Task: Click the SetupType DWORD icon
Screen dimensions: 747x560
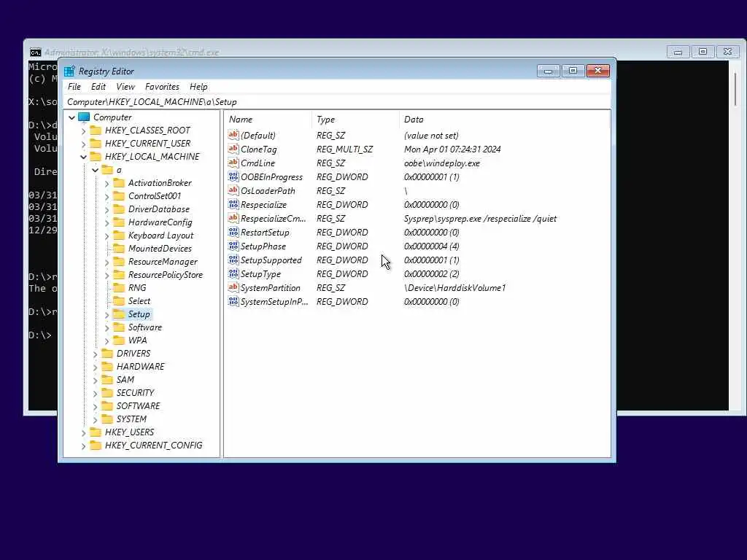Action: (x=233, y=274)
